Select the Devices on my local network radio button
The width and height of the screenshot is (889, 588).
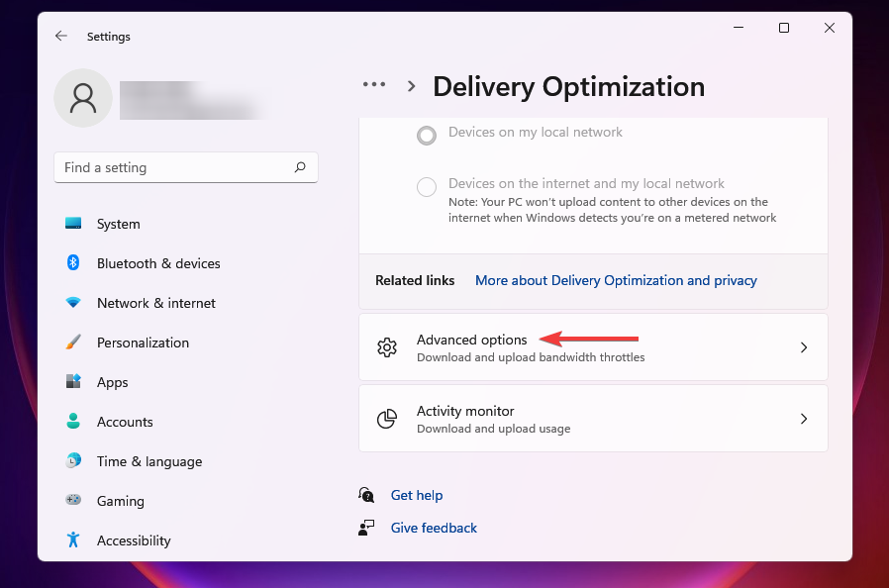tap(427, 135)
